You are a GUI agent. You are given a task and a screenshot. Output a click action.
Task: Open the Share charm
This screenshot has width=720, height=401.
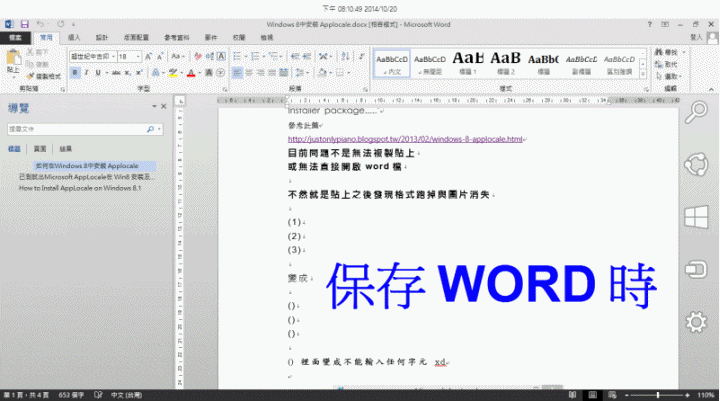point(696,164)
